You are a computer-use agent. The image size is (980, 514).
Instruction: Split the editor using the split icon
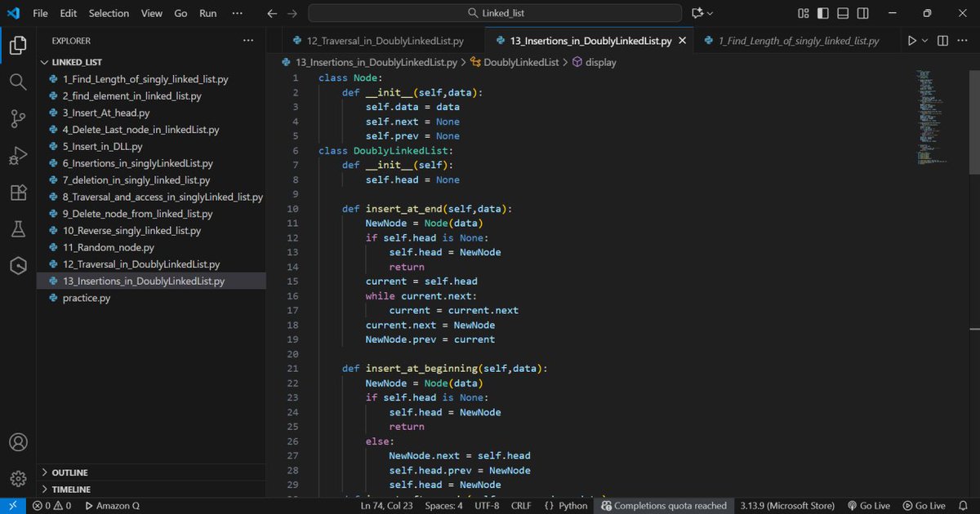pos(942,40)
